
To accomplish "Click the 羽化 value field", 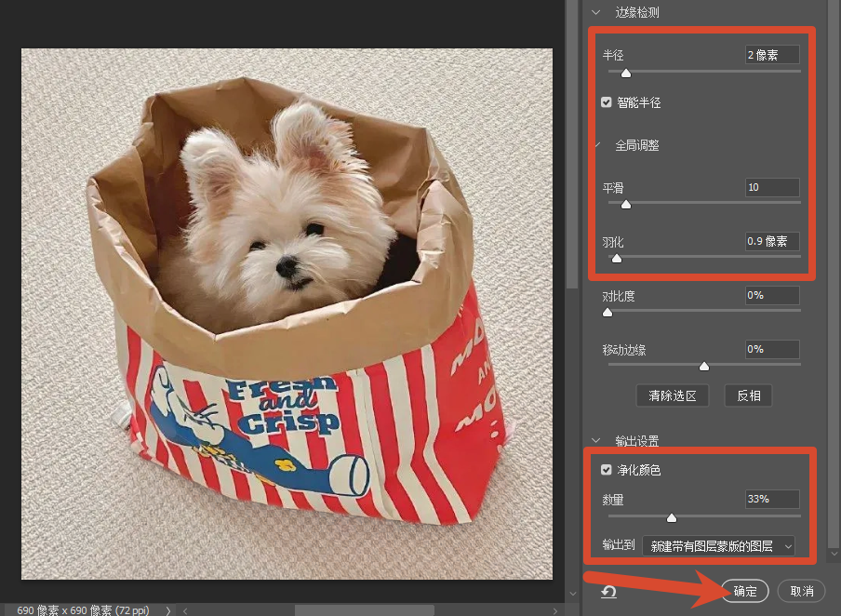I will (x=772, y=241).
